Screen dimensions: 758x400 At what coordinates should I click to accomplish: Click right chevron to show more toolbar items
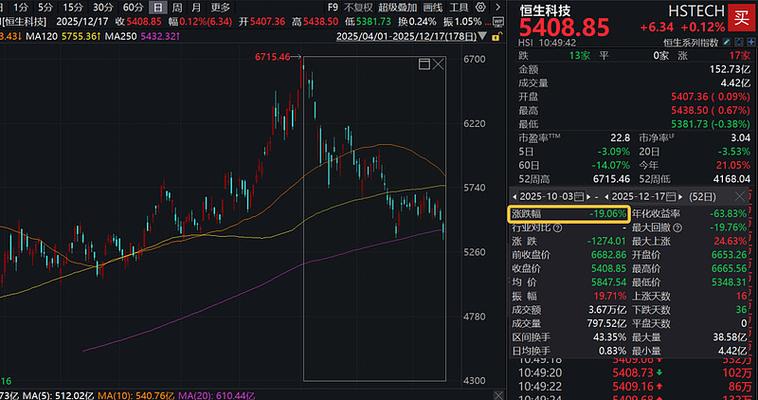(498, 7)
